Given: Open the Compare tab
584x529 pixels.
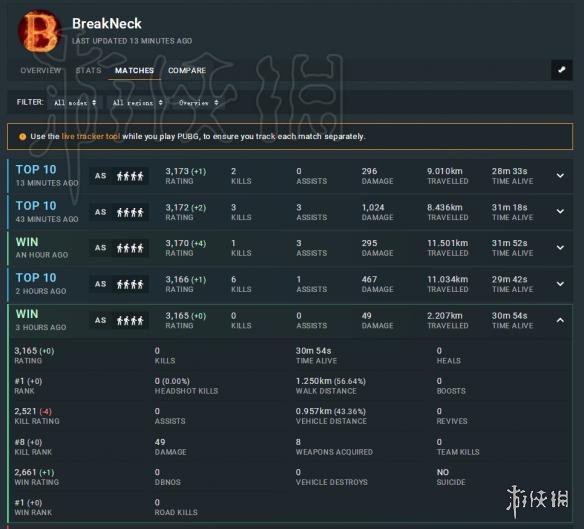Looking at the screenshot, I should (x=187, y=70).
